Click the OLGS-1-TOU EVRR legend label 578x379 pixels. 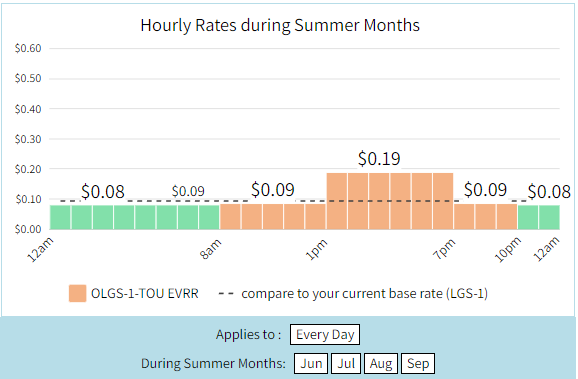click(x=144, y=293)
